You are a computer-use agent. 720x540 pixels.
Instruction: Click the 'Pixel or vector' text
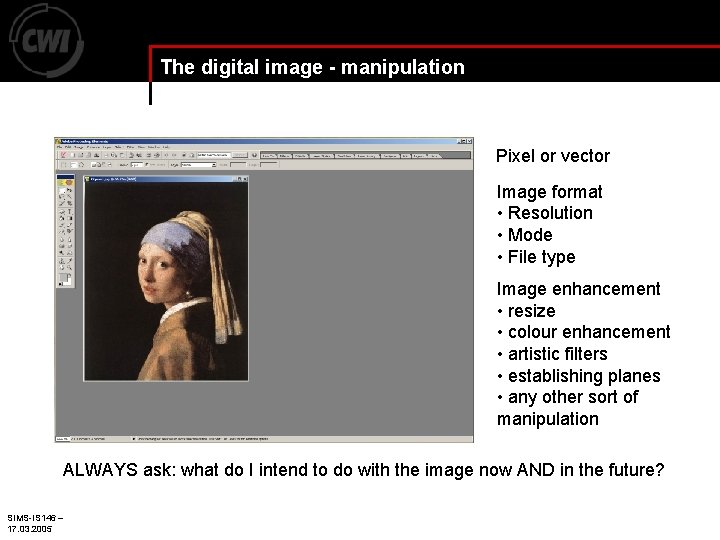pos(553,156)
